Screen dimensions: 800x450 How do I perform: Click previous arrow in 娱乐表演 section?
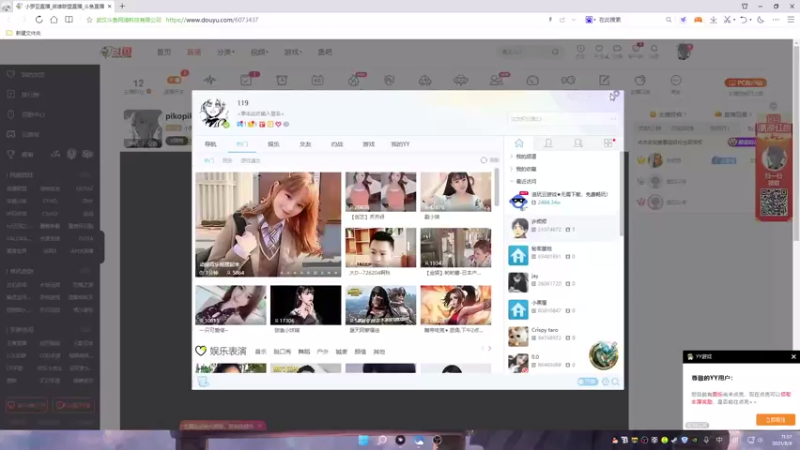(x=482, y=348)
